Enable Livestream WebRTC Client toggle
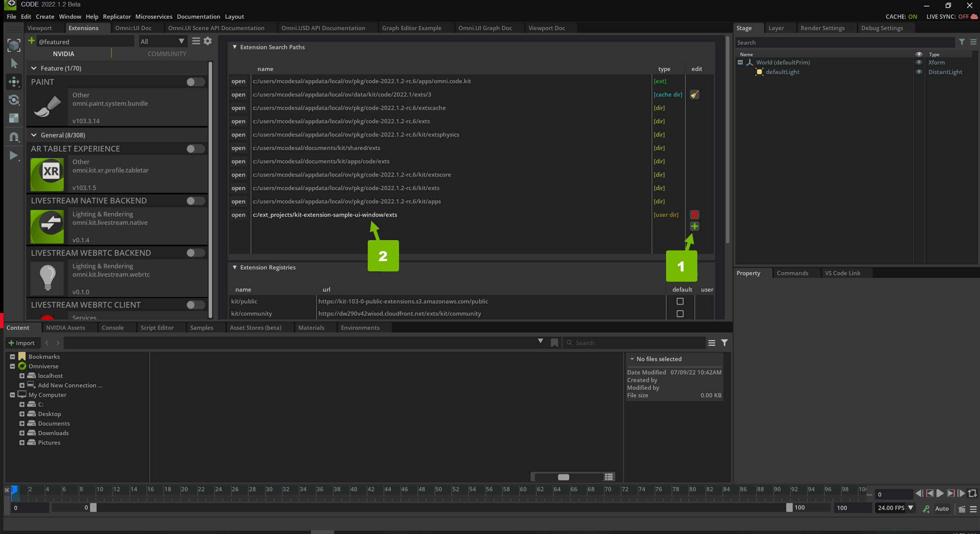Viewport: 980px width, 534px height. (x=196, y=305)
